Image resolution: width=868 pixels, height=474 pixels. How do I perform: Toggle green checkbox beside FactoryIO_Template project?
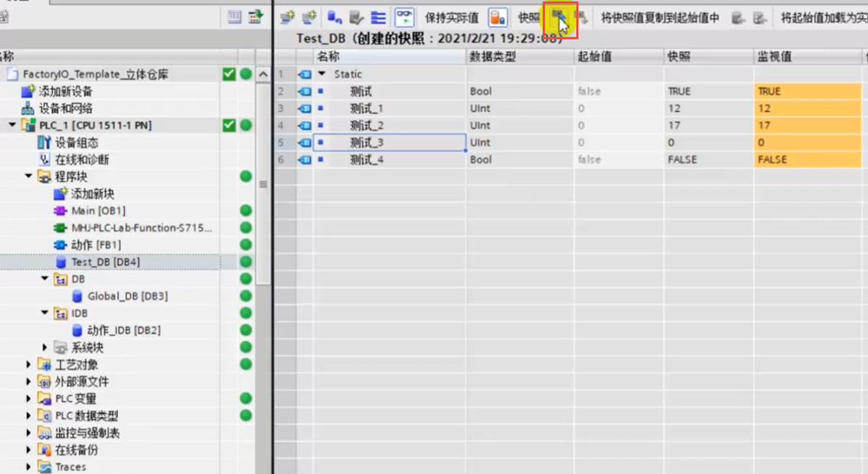(229, 75)
